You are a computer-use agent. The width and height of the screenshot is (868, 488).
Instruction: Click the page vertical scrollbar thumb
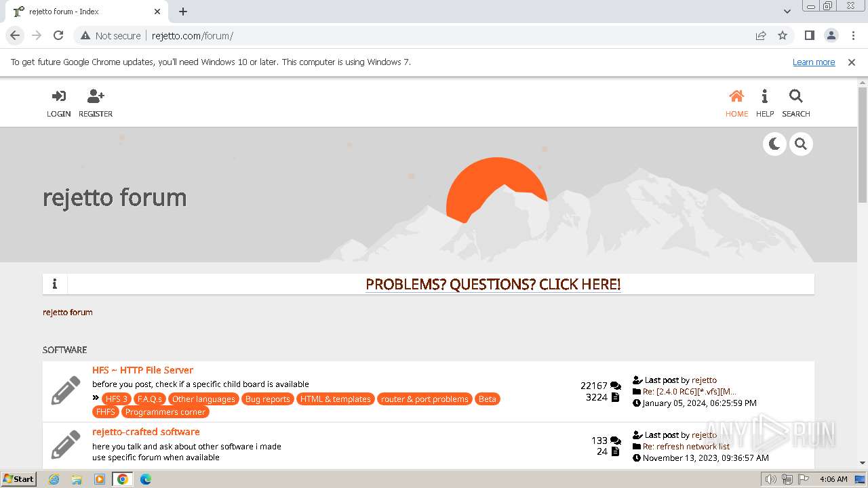[x=863, y=144]
